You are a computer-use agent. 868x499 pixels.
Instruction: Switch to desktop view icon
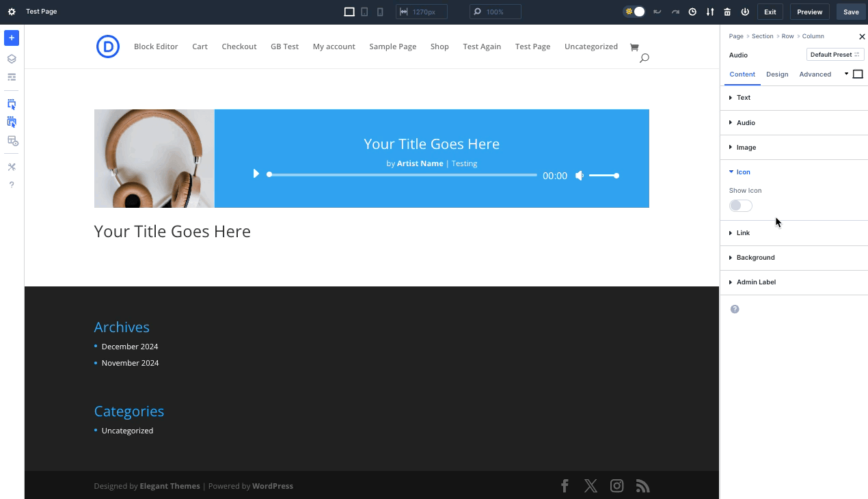(349, 12)
